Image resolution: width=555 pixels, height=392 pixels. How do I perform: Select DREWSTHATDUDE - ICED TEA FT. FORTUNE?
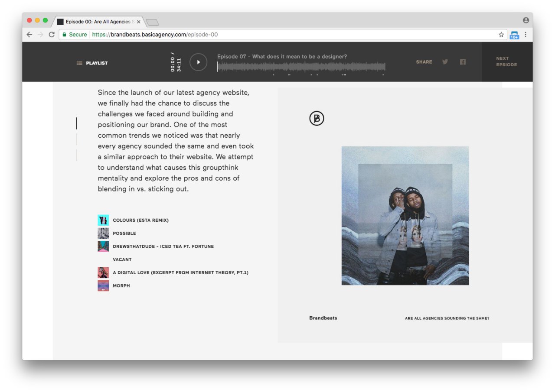click(x=163, y=246)
